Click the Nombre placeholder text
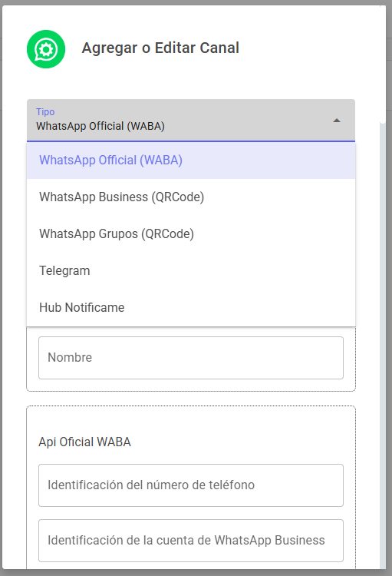This screenshot has height=576, width=392. pos(70,357)
